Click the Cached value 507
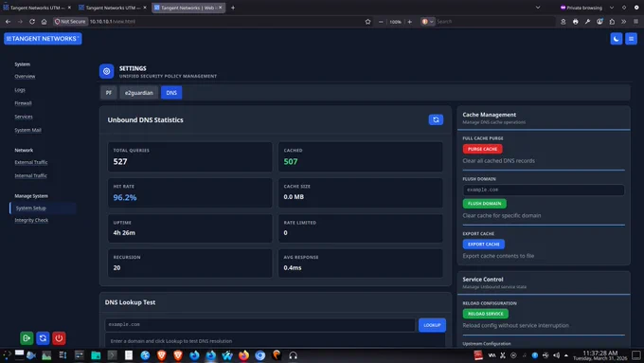The image size is (644, 363). coord(291,161)
